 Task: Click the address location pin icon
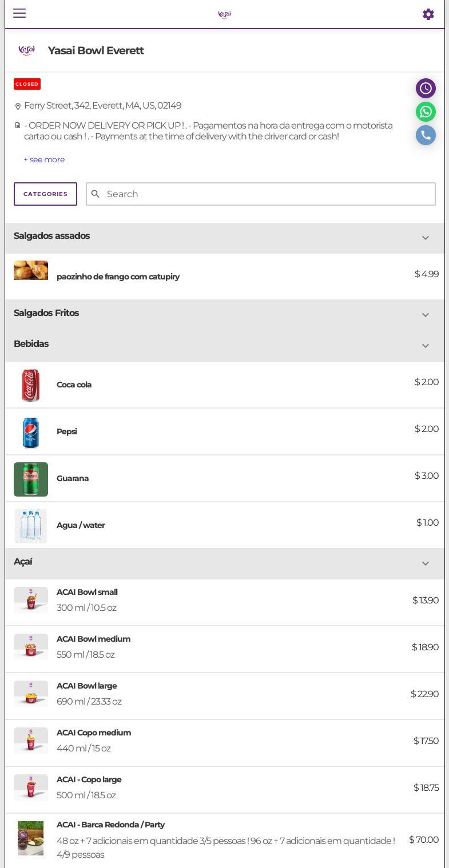coord(18,106)
